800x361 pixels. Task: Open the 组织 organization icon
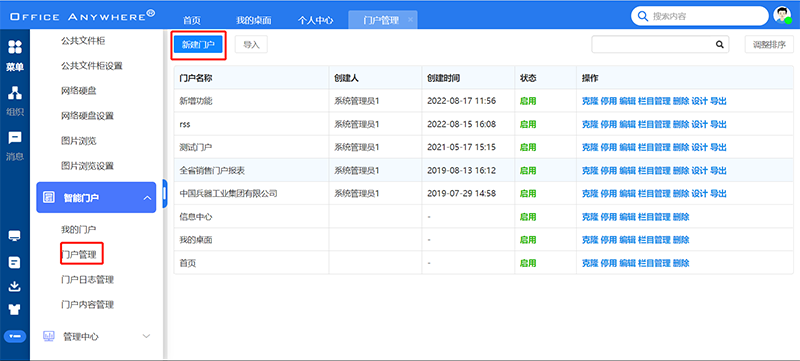coord(15,93)
